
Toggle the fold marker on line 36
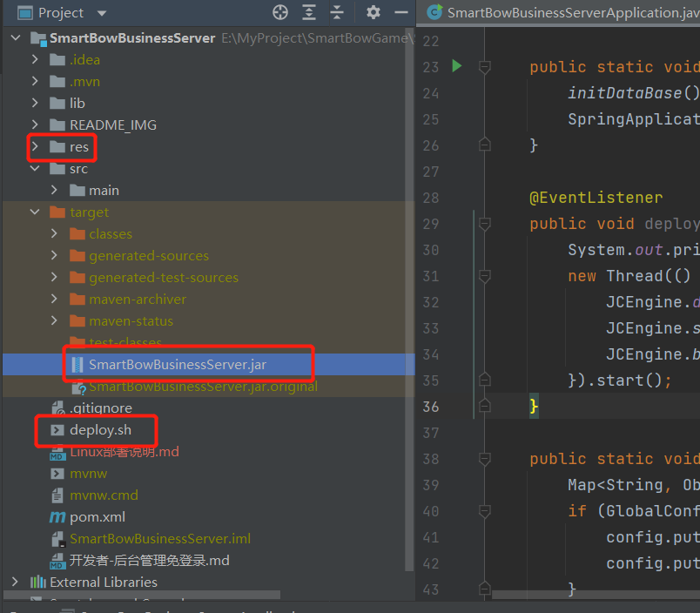click(485, 407)
